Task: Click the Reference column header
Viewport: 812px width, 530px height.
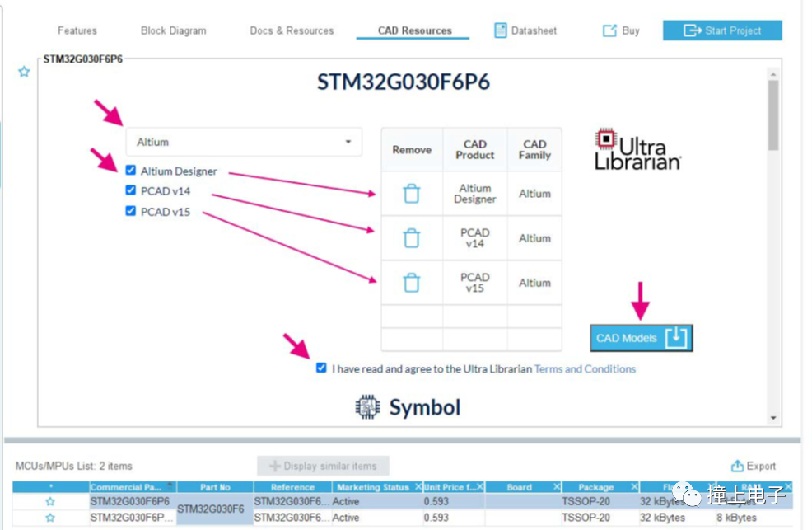Action: pyautogui.click(x=292, y=487)
